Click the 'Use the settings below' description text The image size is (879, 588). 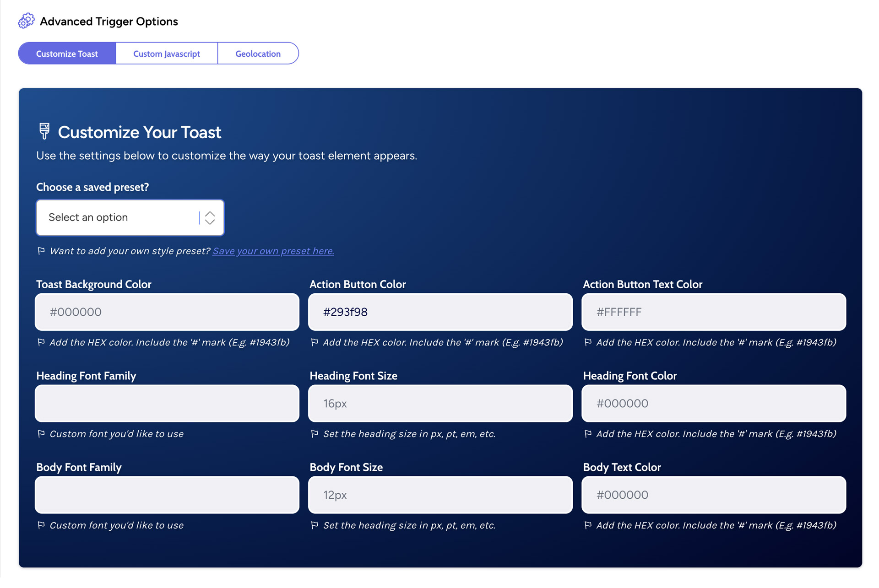[227, 156]
